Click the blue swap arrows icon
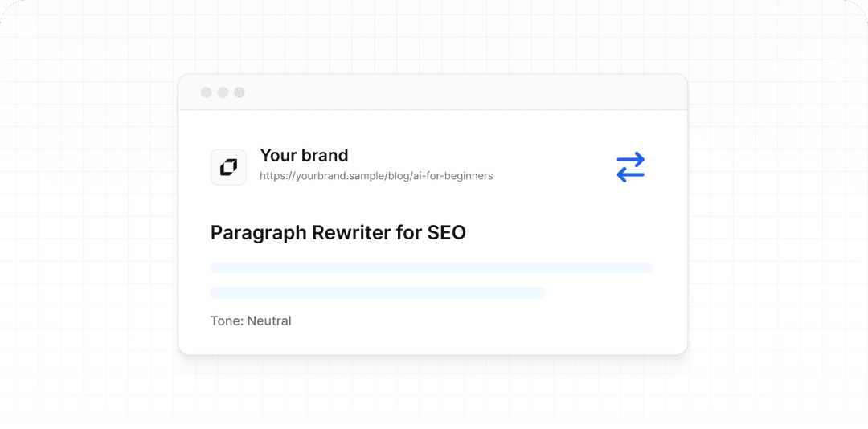 tap(630, 167)
